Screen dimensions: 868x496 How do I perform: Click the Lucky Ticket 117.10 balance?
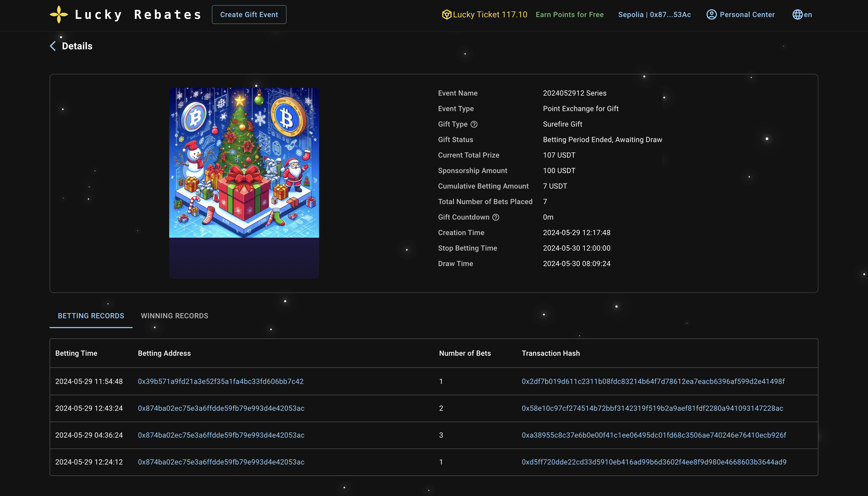[x=490, y=15]
